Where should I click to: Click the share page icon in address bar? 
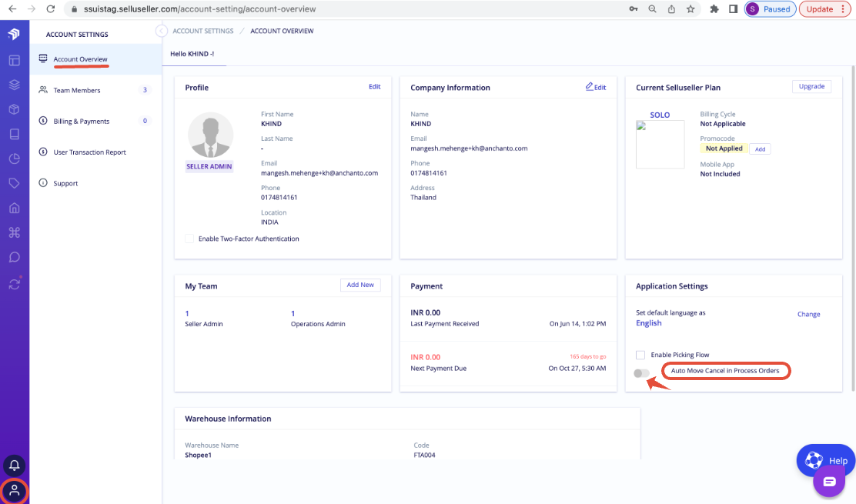[x=671, y=8]
